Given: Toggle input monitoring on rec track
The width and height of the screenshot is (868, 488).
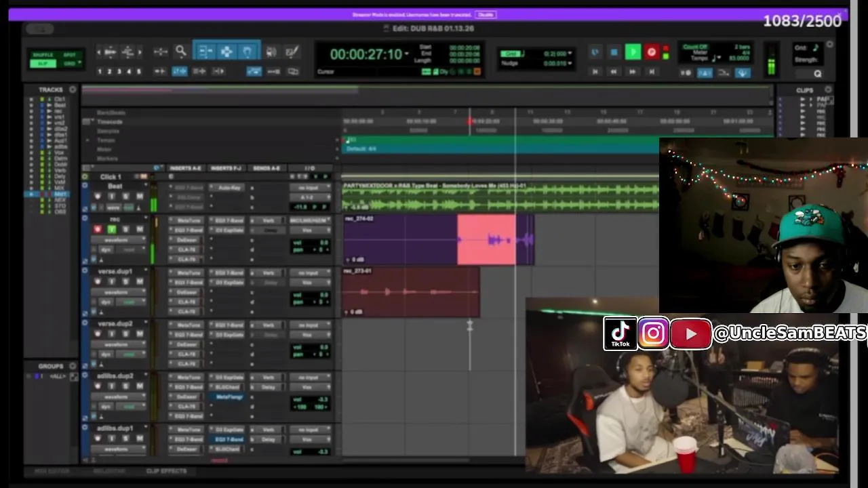Looking at the screenshot, I should 112,229.
